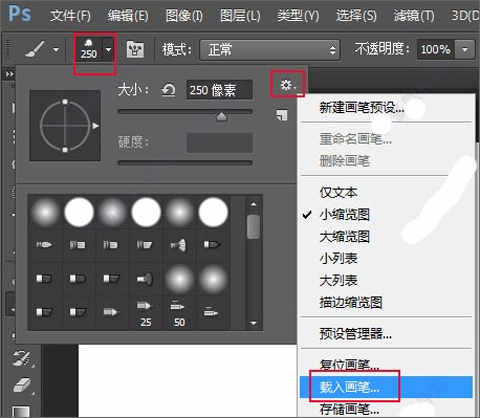Switch view to 大缩览图
The width and height of the screenshot is (480, 418).
345,236
